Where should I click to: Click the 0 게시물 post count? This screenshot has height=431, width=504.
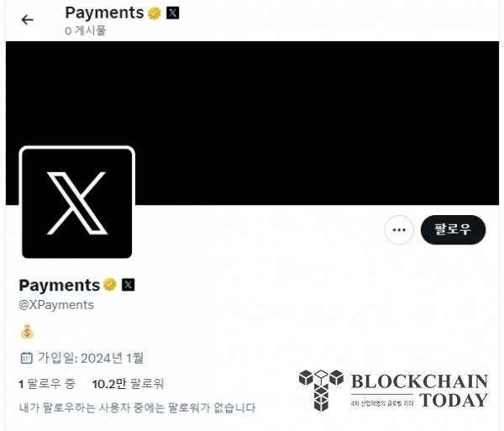pyautogui.click(x=85, y=31)
